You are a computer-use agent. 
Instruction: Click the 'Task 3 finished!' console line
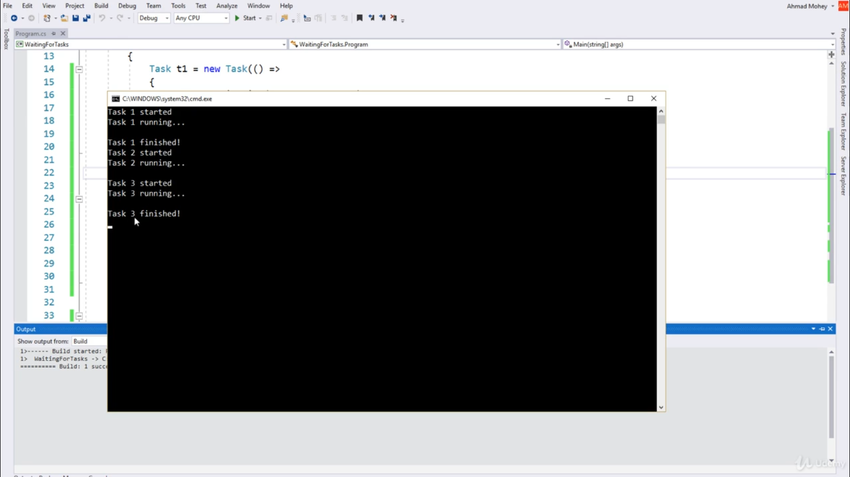[x=144, y=214]
